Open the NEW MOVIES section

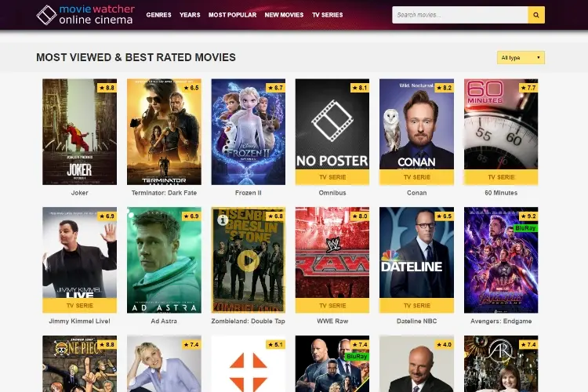pos(284,15)
